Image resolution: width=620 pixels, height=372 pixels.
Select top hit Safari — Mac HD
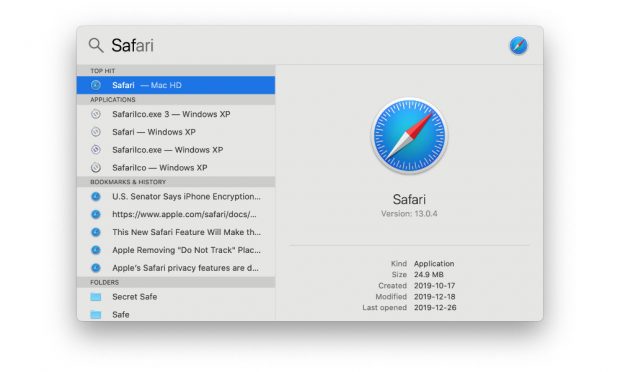click(x=176, y=85)
